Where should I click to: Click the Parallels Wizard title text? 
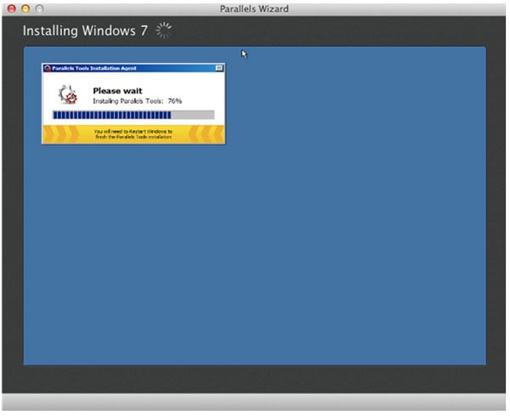pos(254,9)
